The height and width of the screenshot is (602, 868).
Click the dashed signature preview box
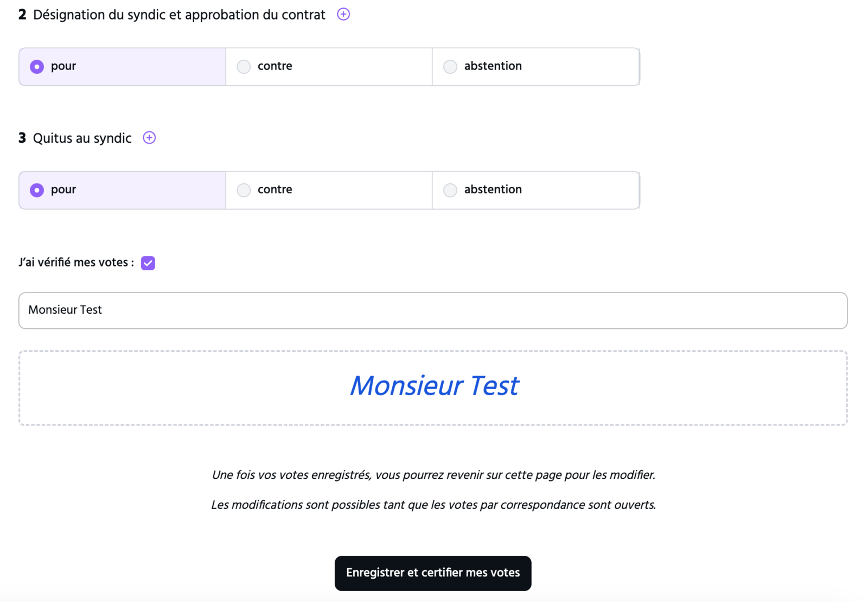tap(433, 388)
